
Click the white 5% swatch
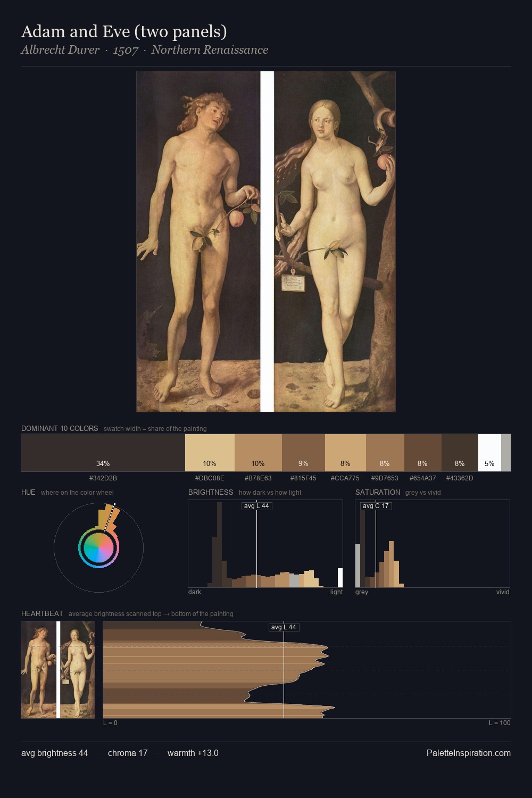coord(489,453)
